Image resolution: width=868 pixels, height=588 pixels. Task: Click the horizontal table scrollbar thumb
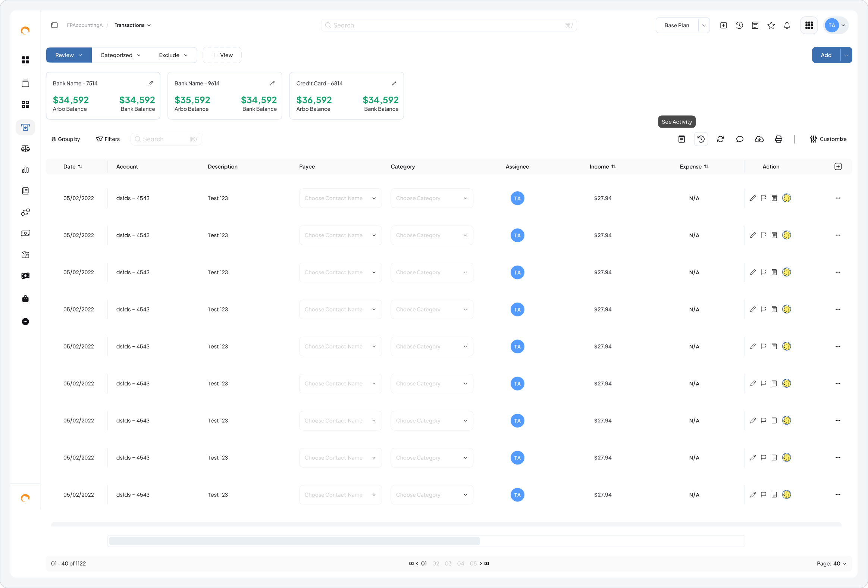point(294,541)
